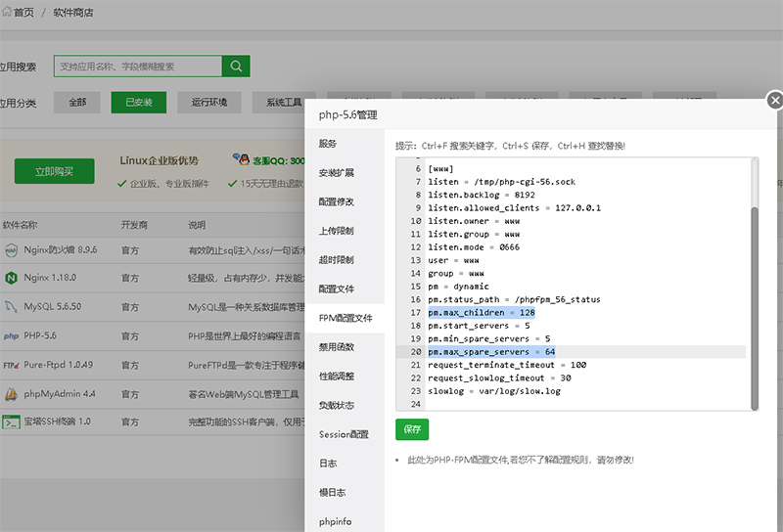Image resolution: width=783 pixels, height=532 pixels.
Task: Click line slowlog = var/log/slow.log
Action: point(494,391)
